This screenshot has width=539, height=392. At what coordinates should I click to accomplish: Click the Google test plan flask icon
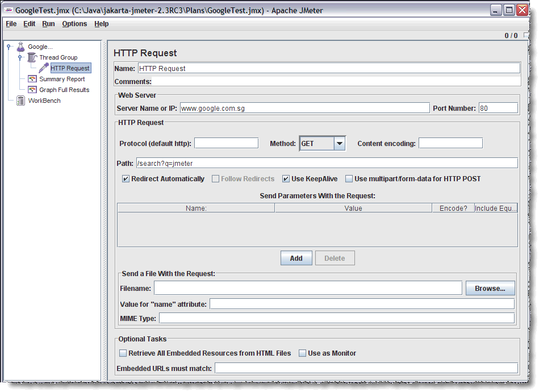tap(21, 47)
